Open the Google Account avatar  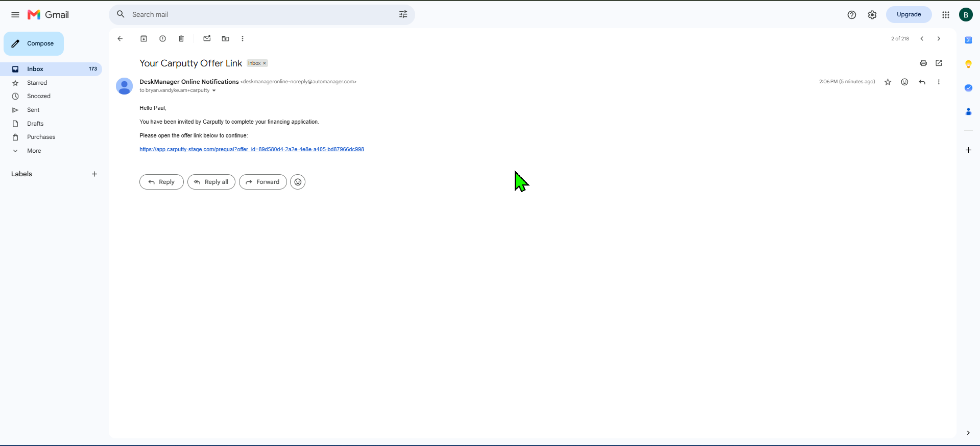click(966, 15)
